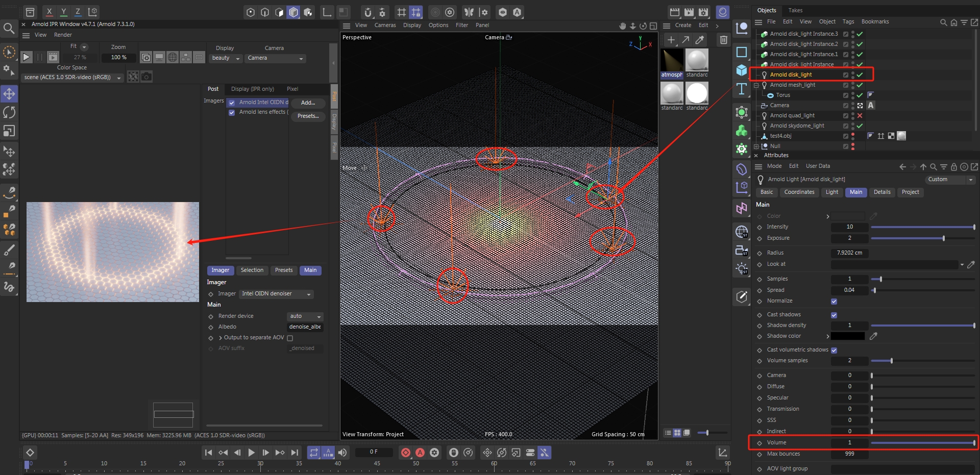Activate the Scale tool

9,131
